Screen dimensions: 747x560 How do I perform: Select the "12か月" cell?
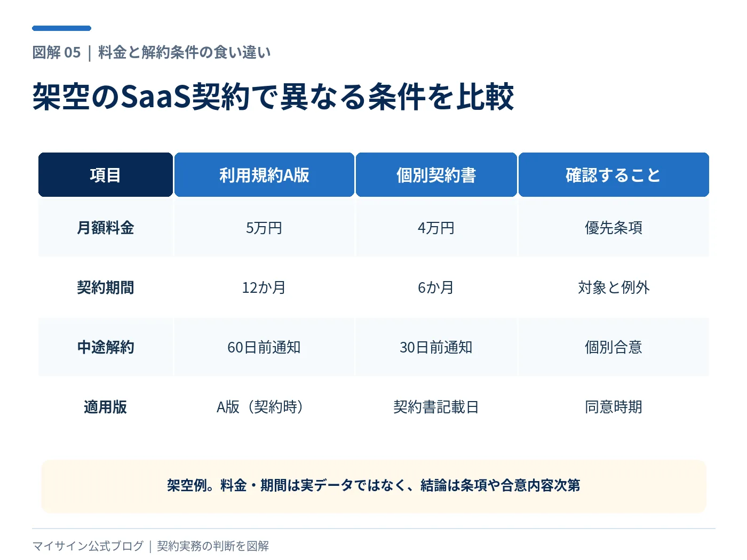click(x=264, y=287)
